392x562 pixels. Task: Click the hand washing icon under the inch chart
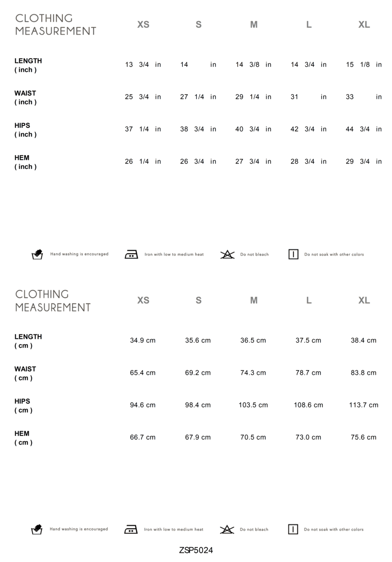(37, 254)
